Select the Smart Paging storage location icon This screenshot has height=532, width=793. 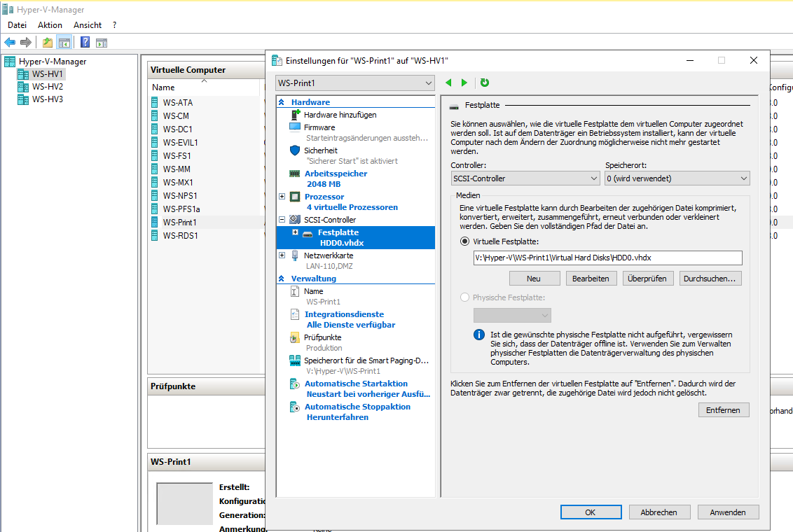click(x=295, y=360)
